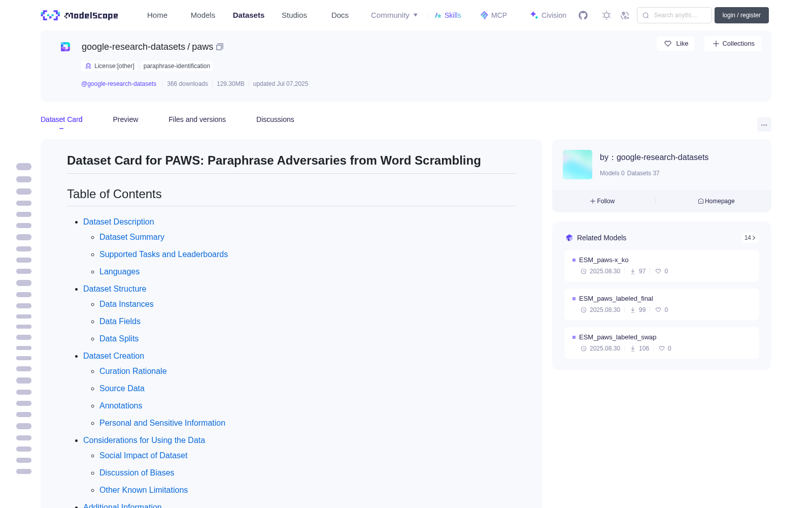Go to the Home menu item

click(157, 15)
